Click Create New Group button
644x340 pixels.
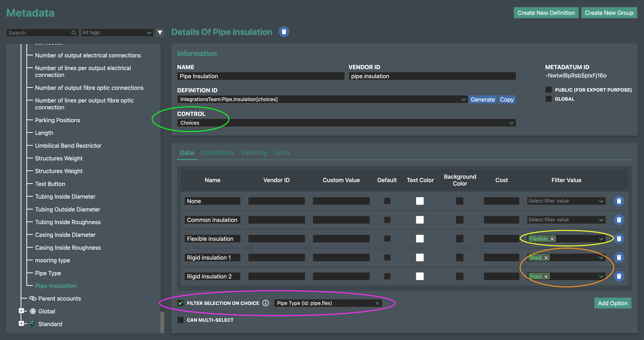click(x=609, y=13)
